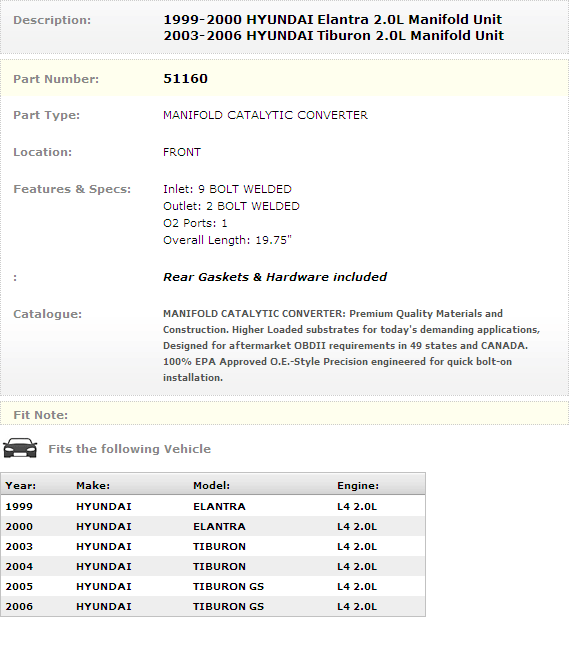Click the Location label
The image size is (570, 660).
point(43,152)
